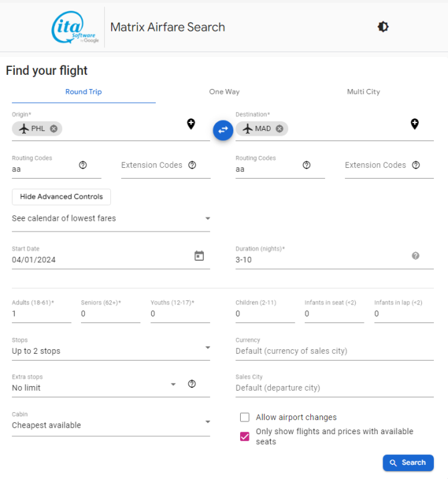
Task: Show help for Duration nights
Action: tap(415, 256)
